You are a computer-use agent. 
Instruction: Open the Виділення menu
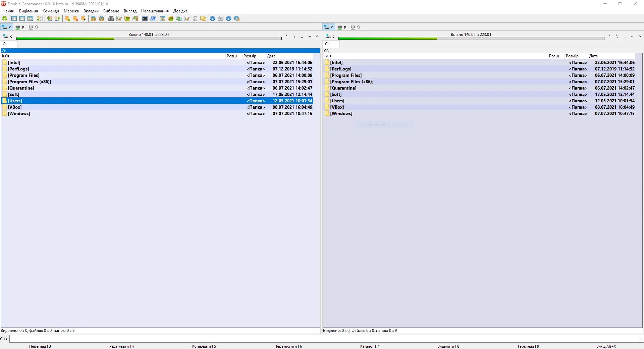point(29,11)
